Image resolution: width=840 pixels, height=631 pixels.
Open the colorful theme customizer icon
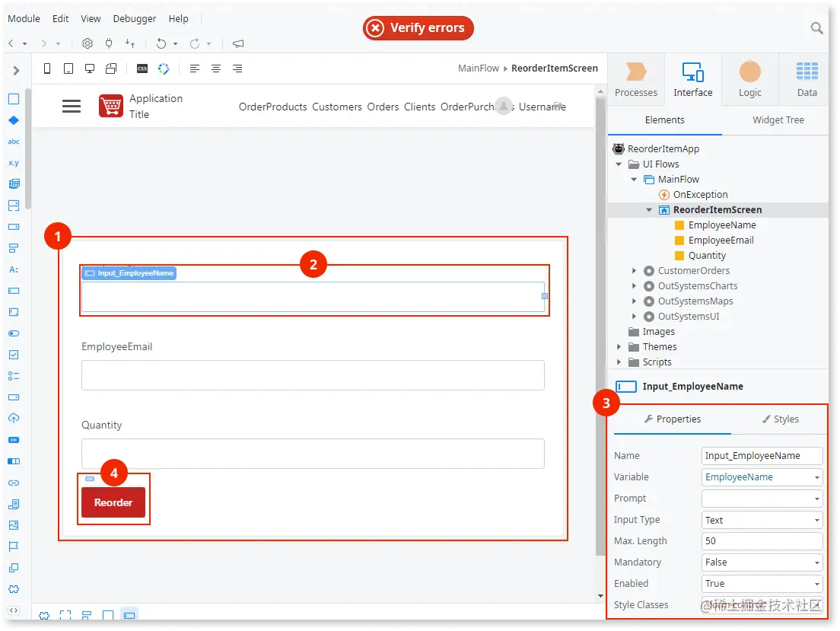pyautogui.click(x=164, y=69)
